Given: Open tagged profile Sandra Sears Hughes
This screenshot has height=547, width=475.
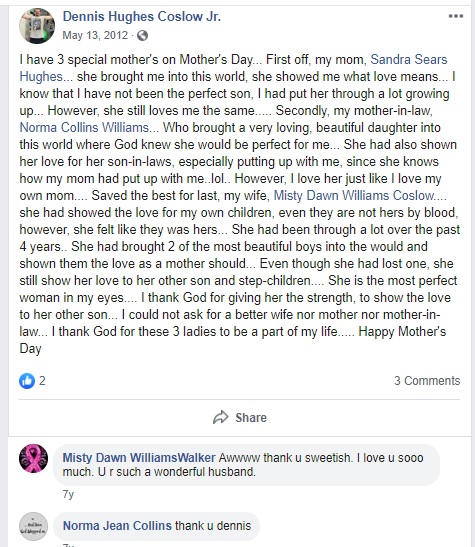Looking at the screenshot, I should (233, 68).
